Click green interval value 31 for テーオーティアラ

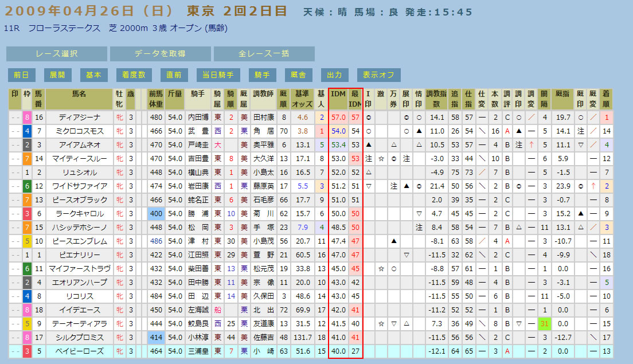tap(544, 324)
